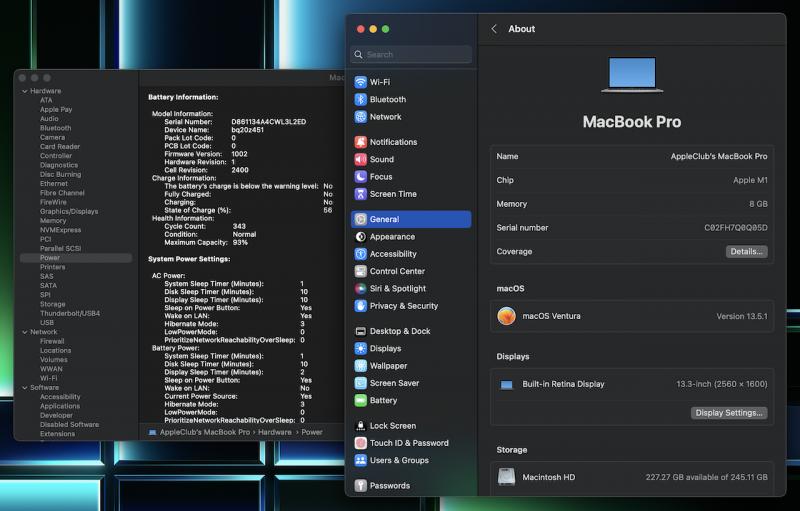This screenshot has height=511, width=800.
Task: Select the Passwords key icon
Action: pos(361,486)
